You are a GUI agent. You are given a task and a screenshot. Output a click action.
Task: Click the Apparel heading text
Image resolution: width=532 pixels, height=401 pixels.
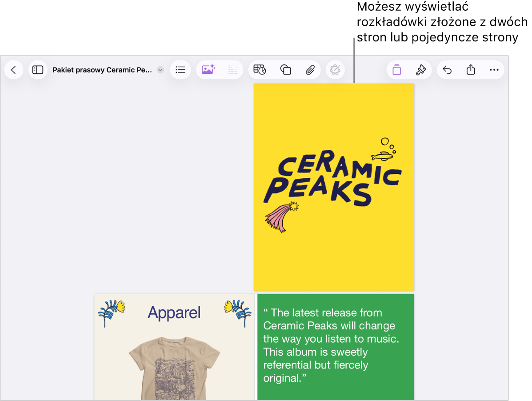[174, 313]
